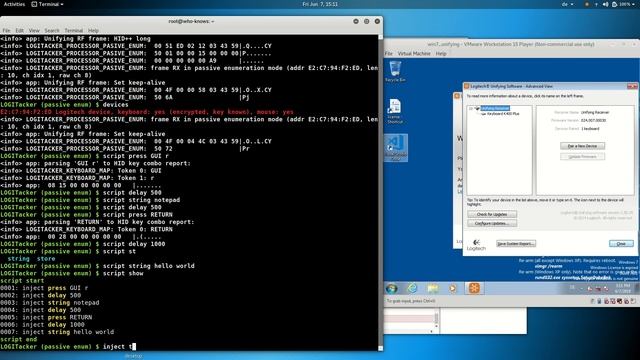The image size is (640, 360).
Task: Click terminal vertical scrollbar
Action: [380, 192]
